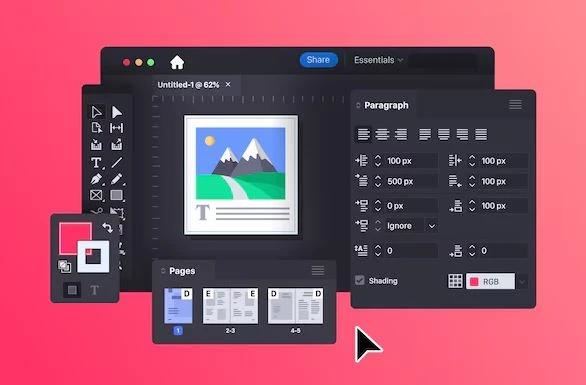586x385 pixels.
Task: Select the Type tool
Action: pos(96,162)
